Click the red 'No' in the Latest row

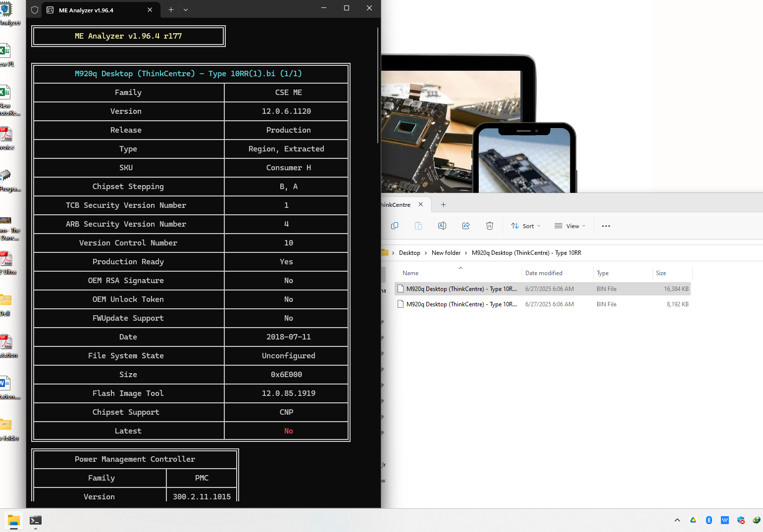[289, 431]
